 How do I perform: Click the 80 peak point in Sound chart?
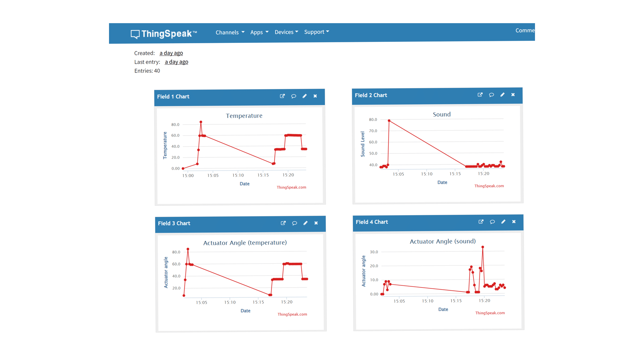point(389,121)
